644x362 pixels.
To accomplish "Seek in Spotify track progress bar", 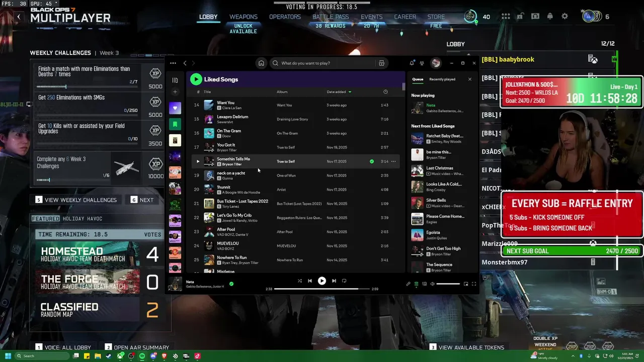I will (x=322, y=289).
